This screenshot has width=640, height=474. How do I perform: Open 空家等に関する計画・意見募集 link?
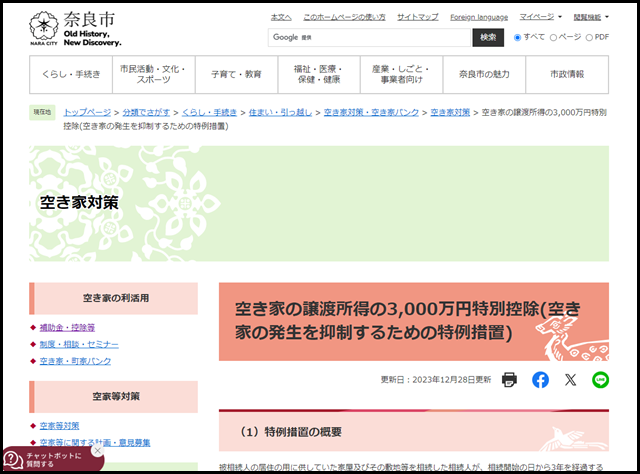coord(95,443)
